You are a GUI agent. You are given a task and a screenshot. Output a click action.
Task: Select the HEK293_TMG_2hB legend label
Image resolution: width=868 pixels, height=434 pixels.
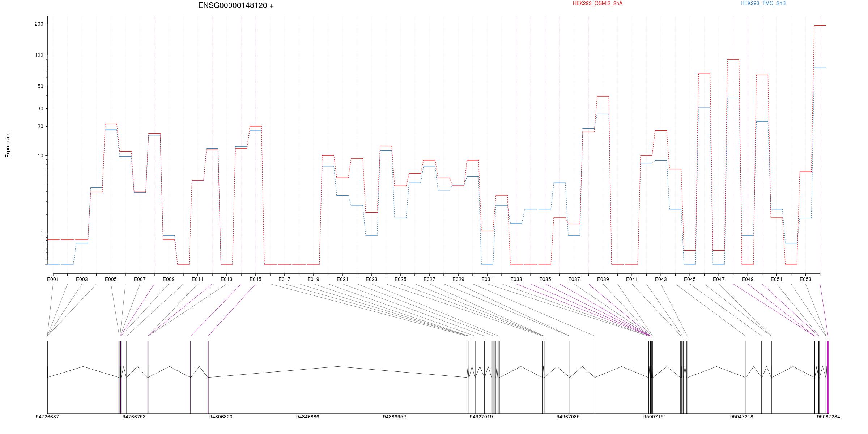click(763, 3)
